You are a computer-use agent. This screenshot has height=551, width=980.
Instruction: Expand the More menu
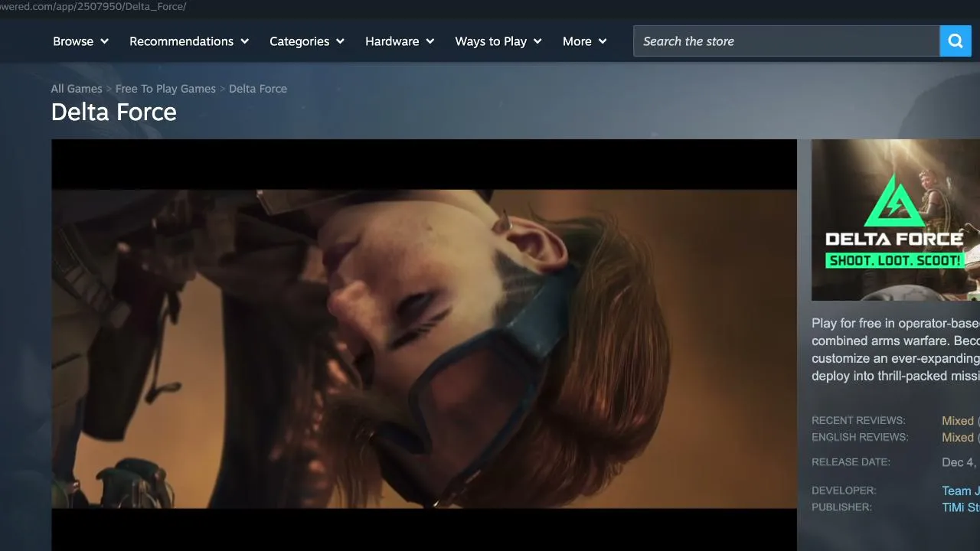pos(585,41)
